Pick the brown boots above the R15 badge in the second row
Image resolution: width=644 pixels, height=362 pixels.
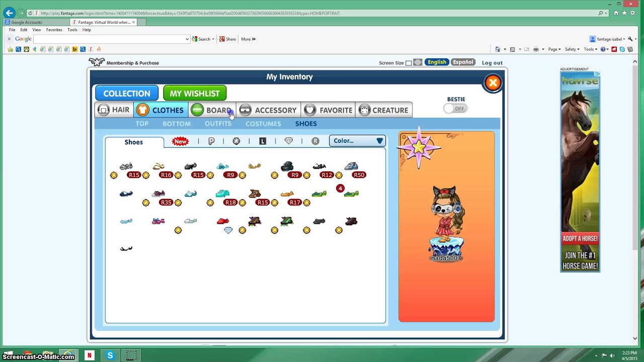click(255, 194)
